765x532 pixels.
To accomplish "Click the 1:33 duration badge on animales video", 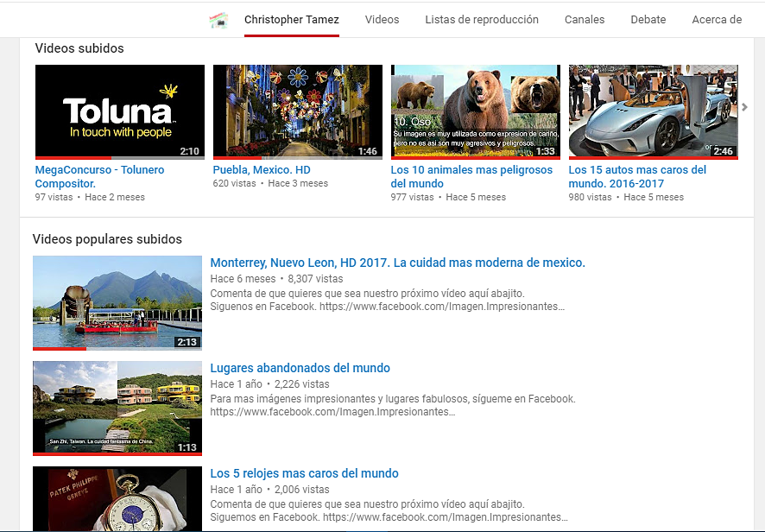I will coord(546,151).
